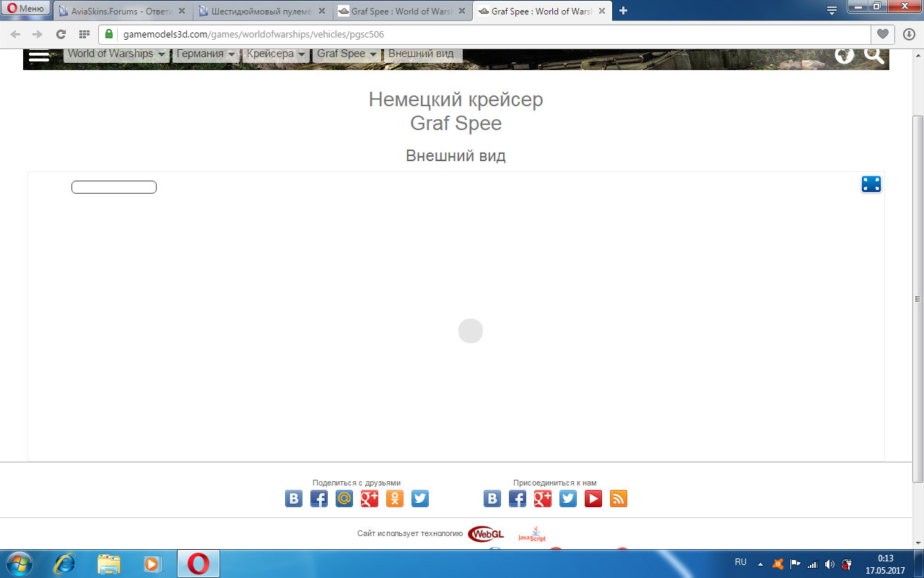
Task: Join Twitter under Присоединиться к нам
Action: 568,499
